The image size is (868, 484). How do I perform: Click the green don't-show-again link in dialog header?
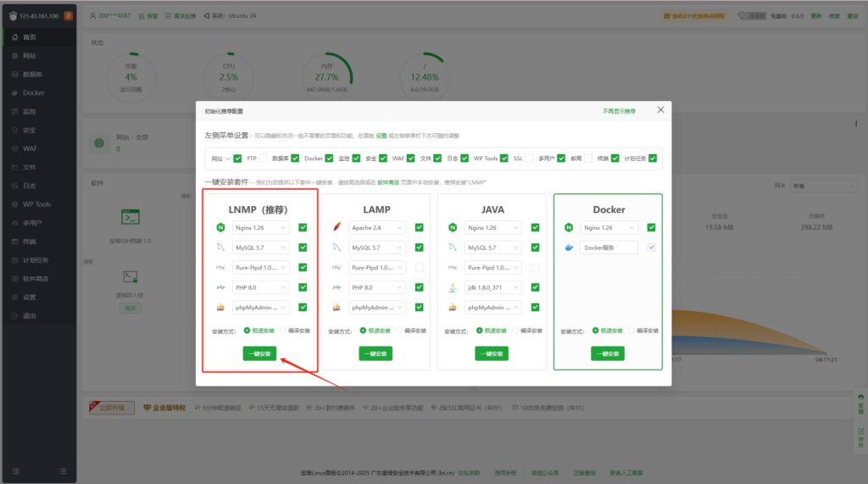(x=619, y=111)
